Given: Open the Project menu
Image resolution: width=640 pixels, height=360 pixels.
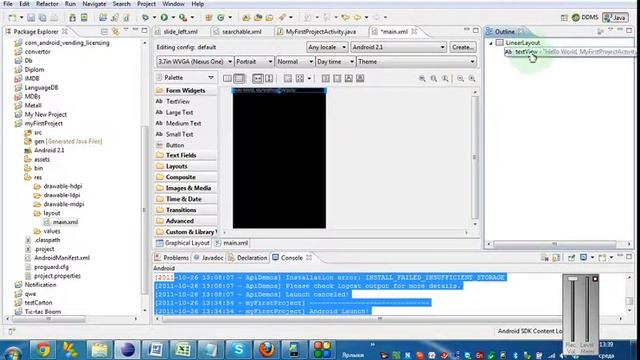Looking at the screenshot, I should point(146,4).
